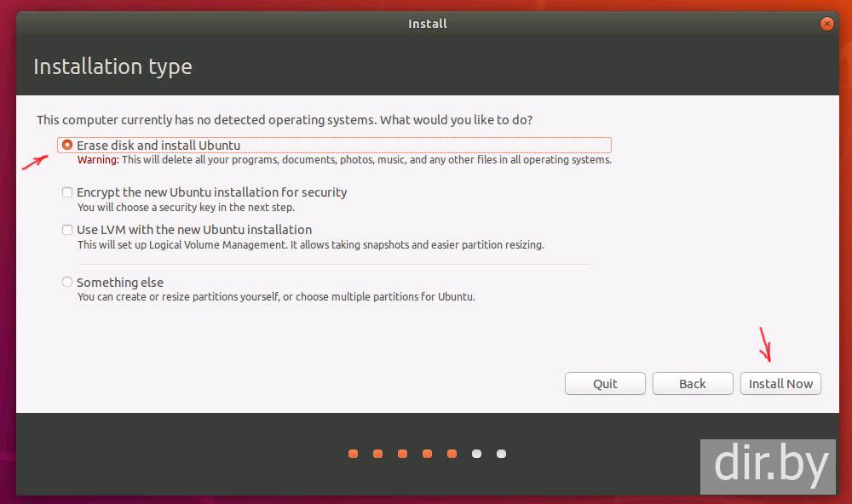Image resolution: width=852 pixels, height=504 pixels.
Task: Click 'create or resize partitions yourself' text
Action: point(276,296)
